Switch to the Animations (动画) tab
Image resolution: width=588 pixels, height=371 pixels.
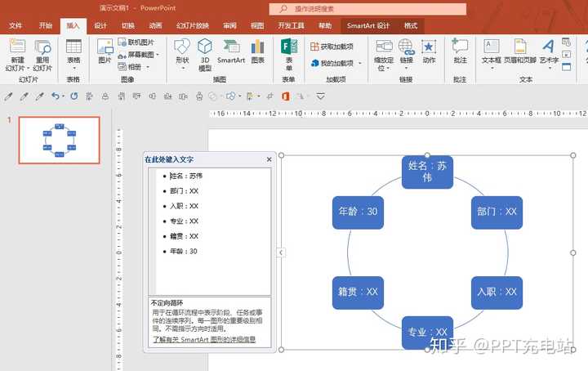156,25
